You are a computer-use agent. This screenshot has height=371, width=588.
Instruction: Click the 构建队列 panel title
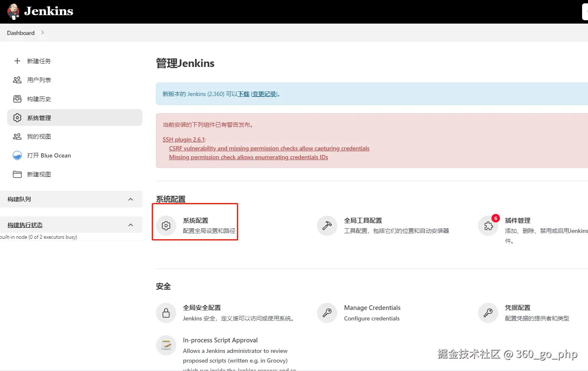pyautogui.click(x=19, y=199)
